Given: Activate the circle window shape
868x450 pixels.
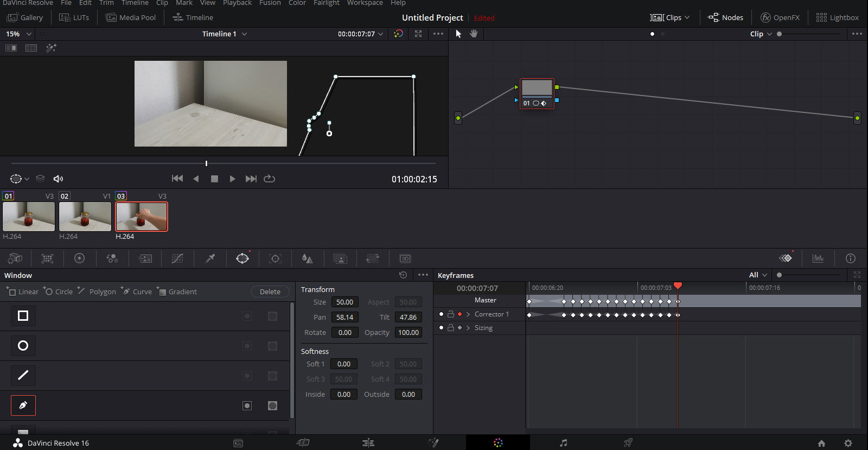Looking at the screenshot, I should point(23,346).
